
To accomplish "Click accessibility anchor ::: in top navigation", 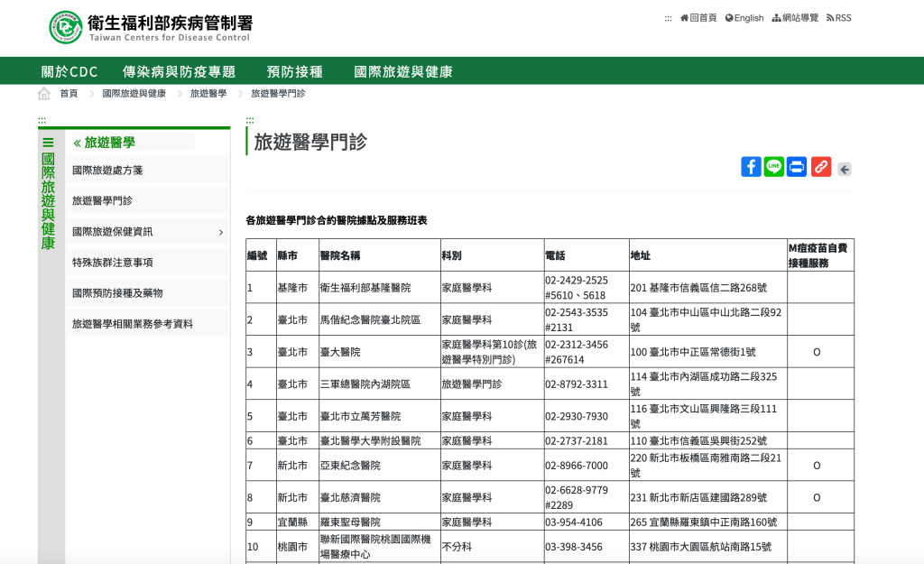I will (x=668, y=18).
